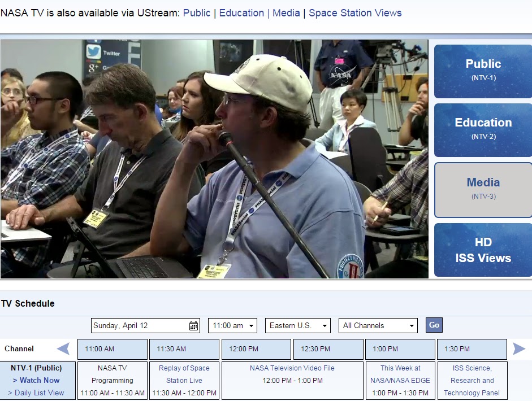
Task: Open the Education UStream link
Action: tap(241, 13)
